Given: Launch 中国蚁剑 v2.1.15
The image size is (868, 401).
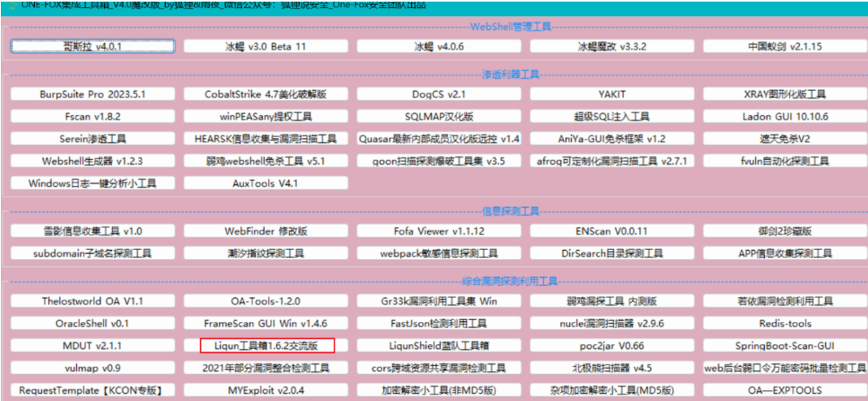Looking at the screenshot, I should 785,46.
